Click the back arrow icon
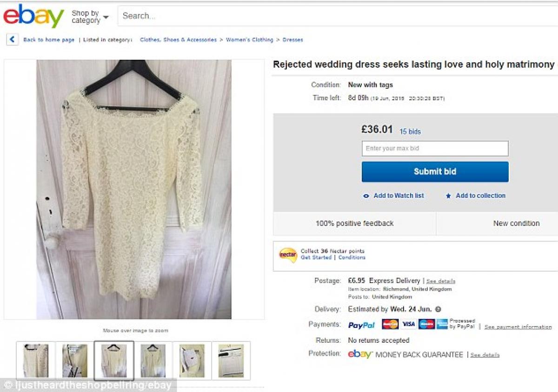The height and width of the screenshot is (392, 558). point(12,39)
